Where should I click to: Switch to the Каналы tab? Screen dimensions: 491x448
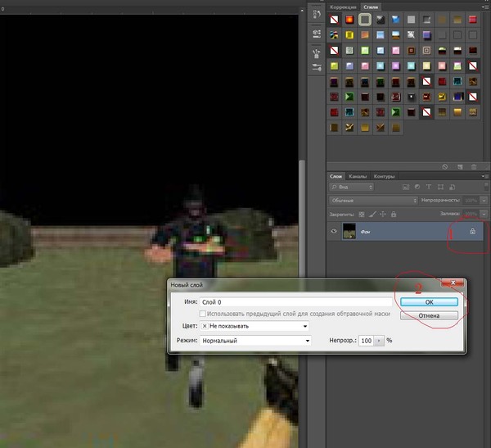click(x=358, y=177)
